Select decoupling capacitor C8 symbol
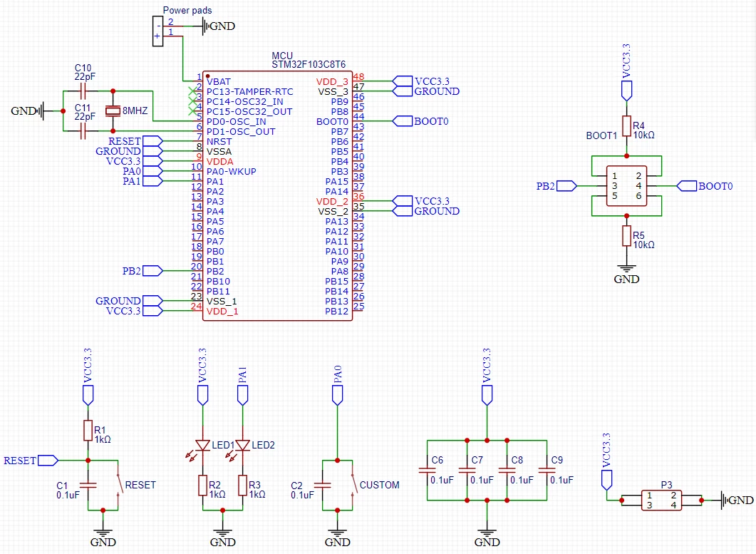The width and height of the screenshot is (756, 554). pyautogui.click(x=507, y=470)
